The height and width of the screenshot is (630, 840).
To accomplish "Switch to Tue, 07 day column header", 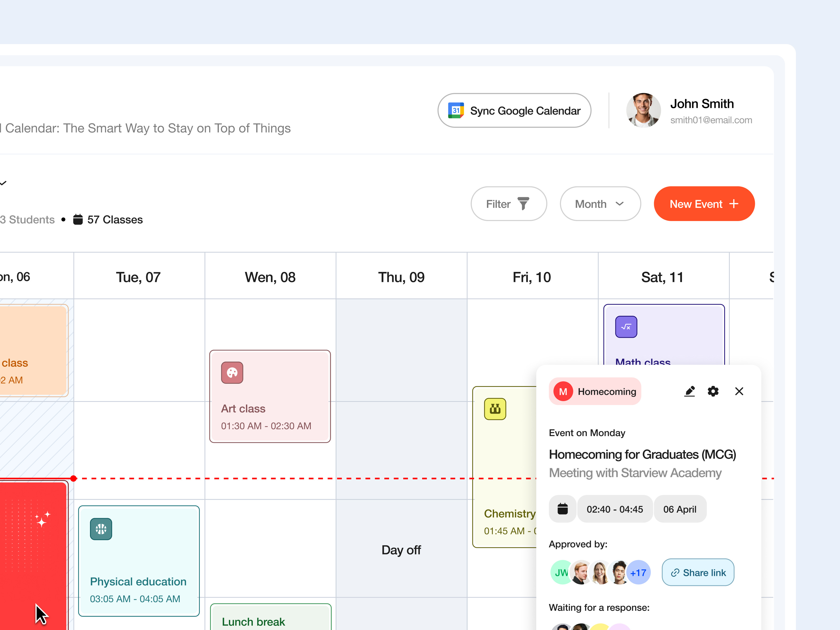I will click(x=138, y=277).
